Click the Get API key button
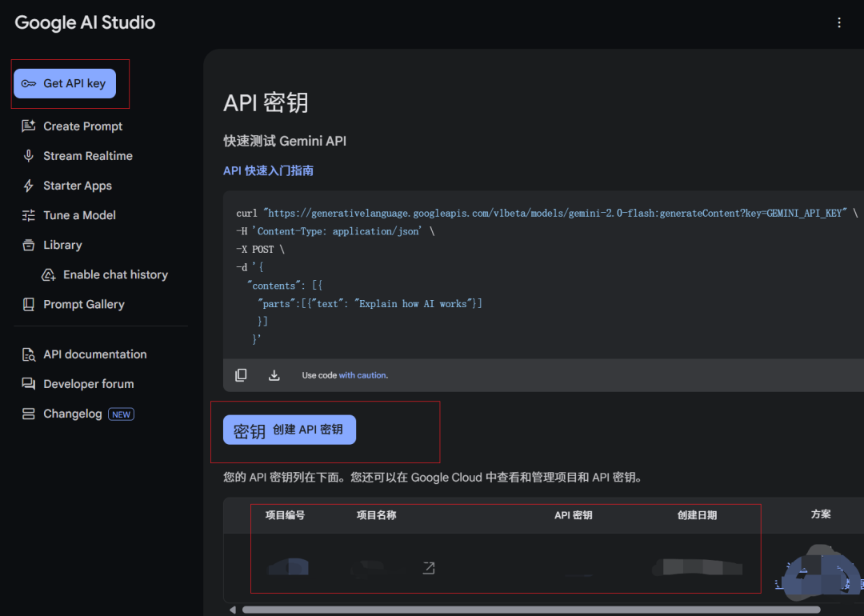The height and width of the screenshot is (616, 864). coord(65,84)
